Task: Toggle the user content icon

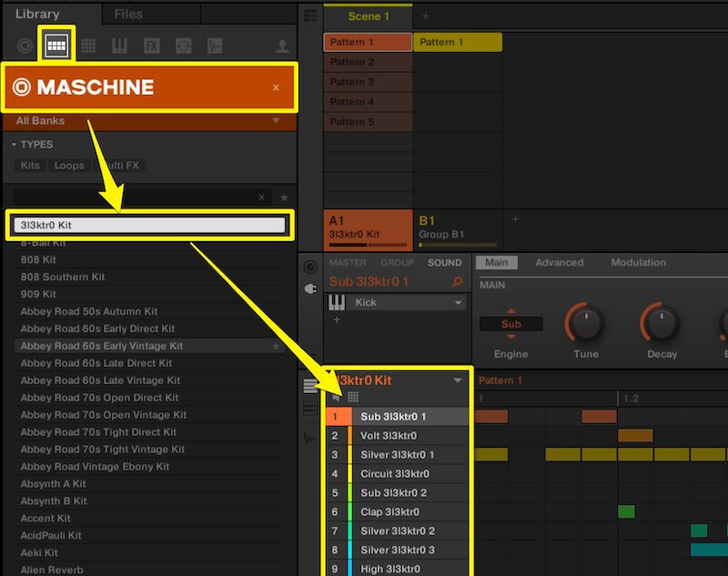Action: (x=282, y=45)
